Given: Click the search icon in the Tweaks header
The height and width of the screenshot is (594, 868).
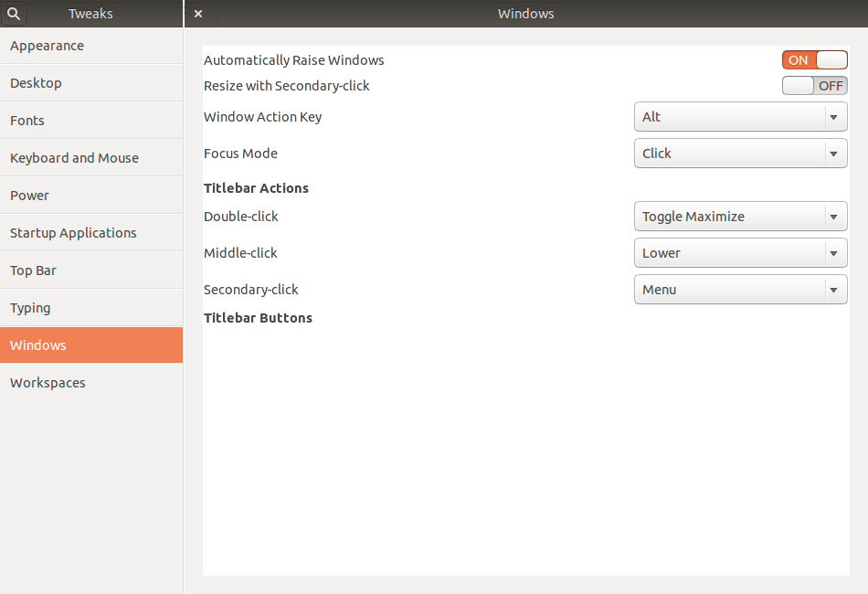Looking at the screenshot, I should [13, 14].
